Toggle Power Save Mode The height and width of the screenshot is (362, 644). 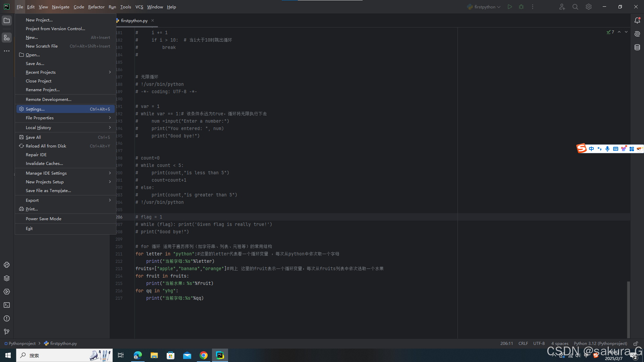point(44,219)
